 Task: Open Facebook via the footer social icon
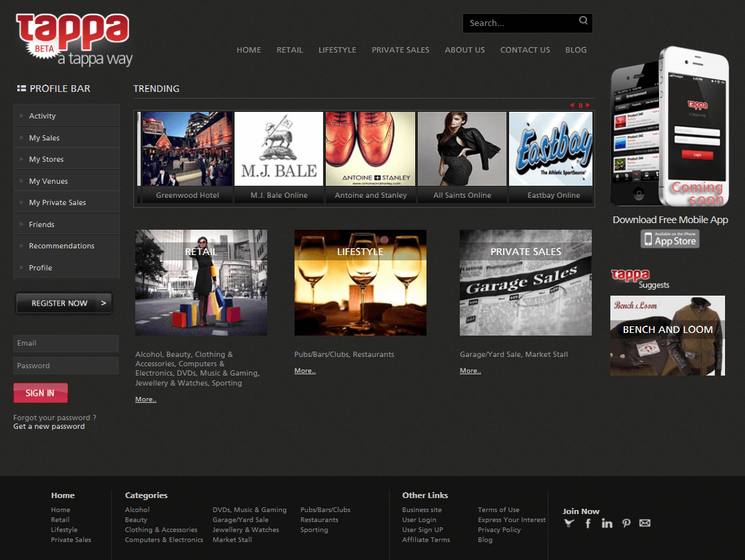click(588, 523)
